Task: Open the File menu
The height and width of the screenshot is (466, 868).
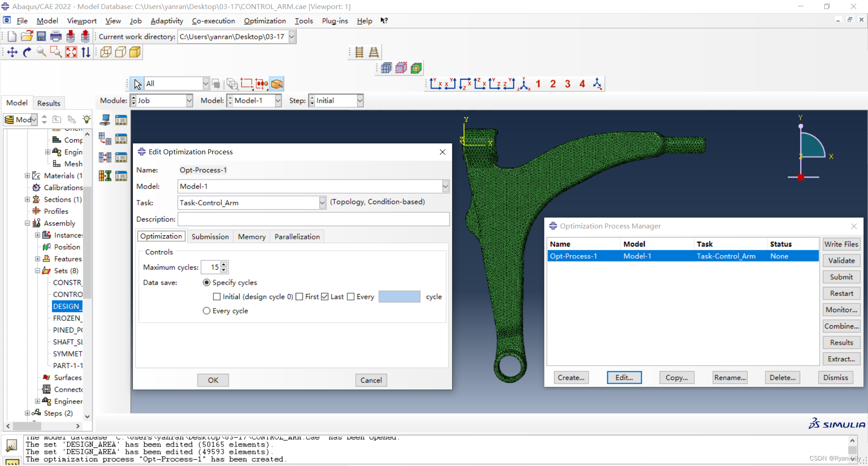Action: [x=22, y=21]
